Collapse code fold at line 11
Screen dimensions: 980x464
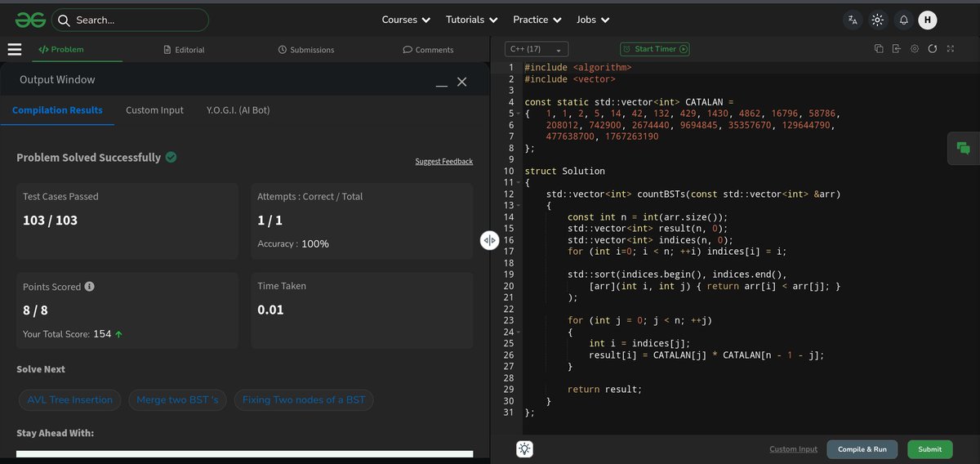[x=517, y=182]
